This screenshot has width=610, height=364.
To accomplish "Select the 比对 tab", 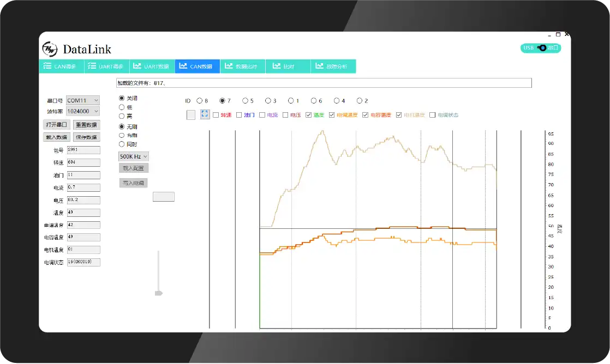I will point(288,66).
